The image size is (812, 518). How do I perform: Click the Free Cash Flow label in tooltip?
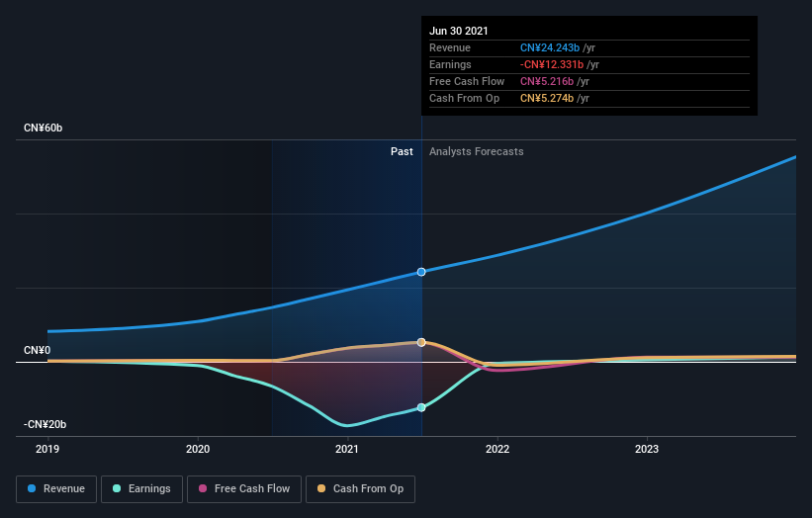tap(467, 81)
